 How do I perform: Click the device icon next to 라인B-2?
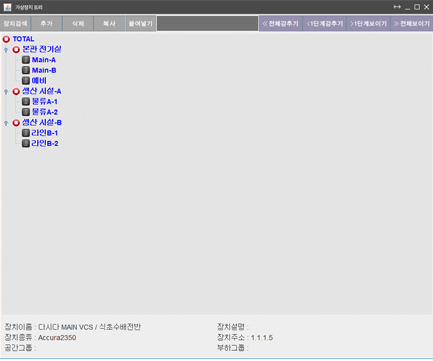(26, 144)
